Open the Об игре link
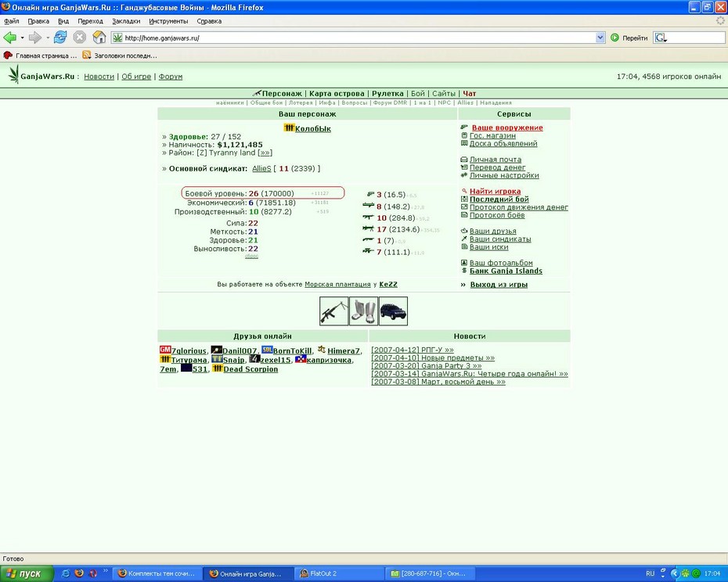 tap(136, 77)
